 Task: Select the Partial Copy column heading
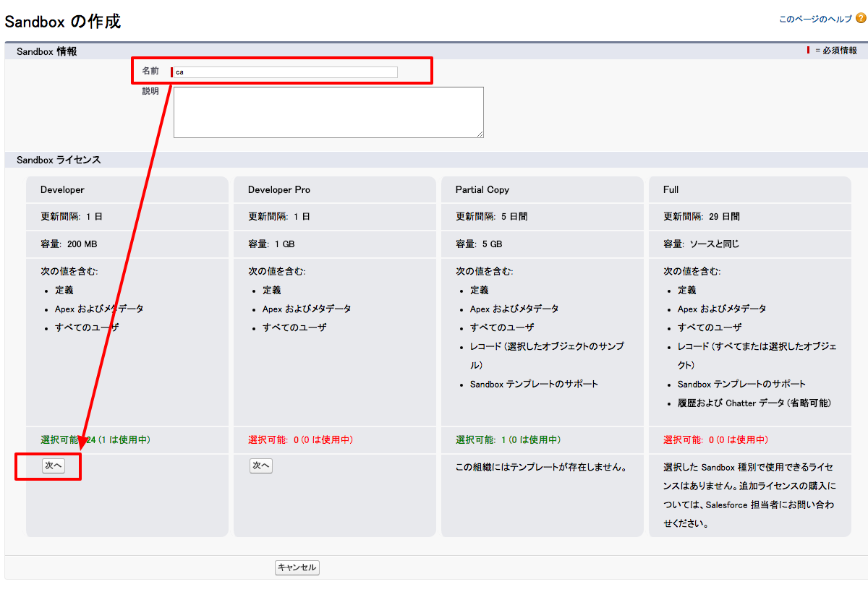point(482,190)
